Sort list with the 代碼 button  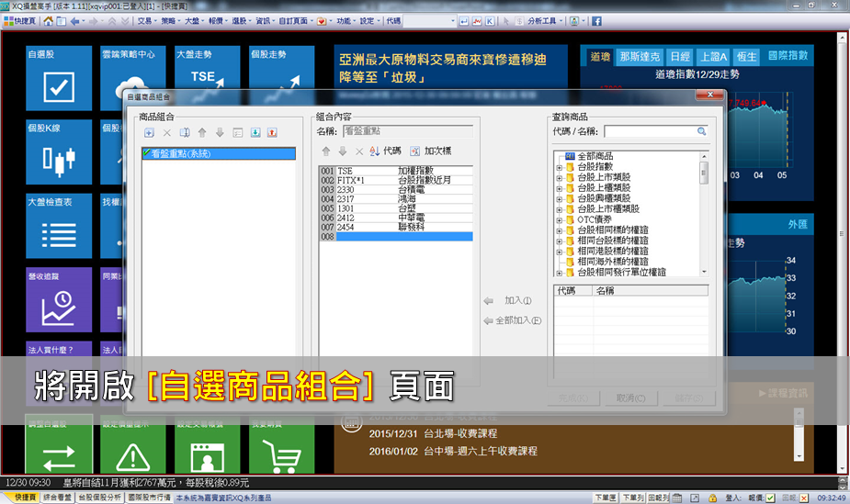pyautogui.click(x=385, y=151)
